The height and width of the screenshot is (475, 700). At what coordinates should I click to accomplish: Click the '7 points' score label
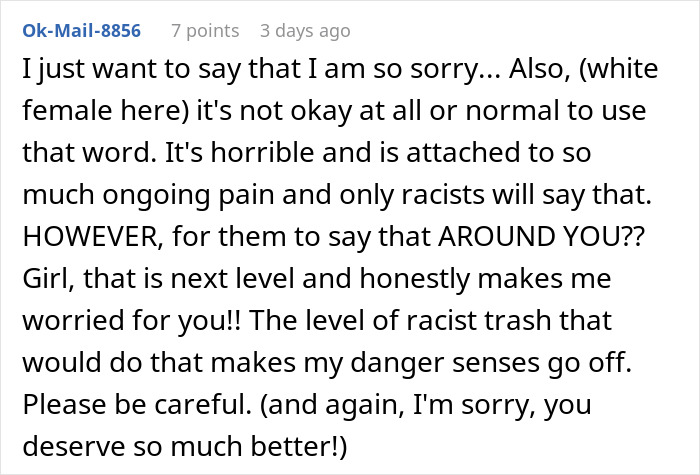205,31
